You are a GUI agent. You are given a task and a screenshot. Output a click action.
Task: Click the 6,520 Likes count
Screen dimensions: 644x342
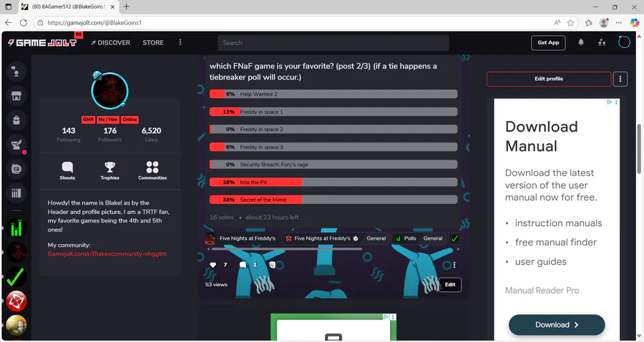[151, 135]
